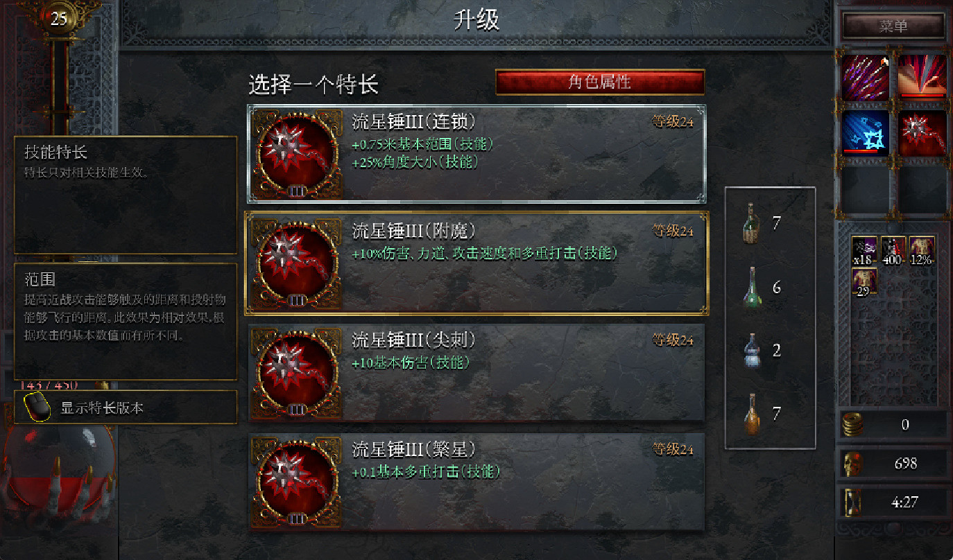Click the teal flask potion with 6
Image resolution: width=953 pixels, height=560 pixels.
(752, 287)
